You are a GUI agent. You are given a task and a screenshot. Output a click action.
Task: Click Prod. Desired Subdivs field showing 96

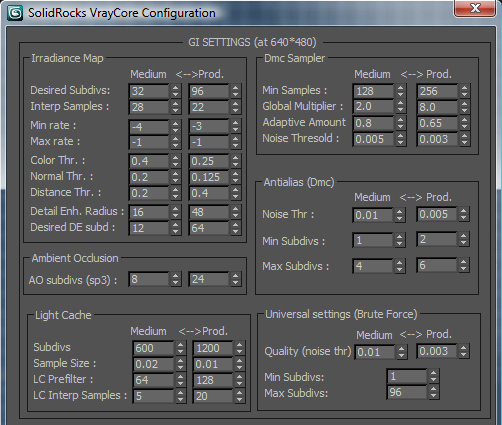(209, 91)
